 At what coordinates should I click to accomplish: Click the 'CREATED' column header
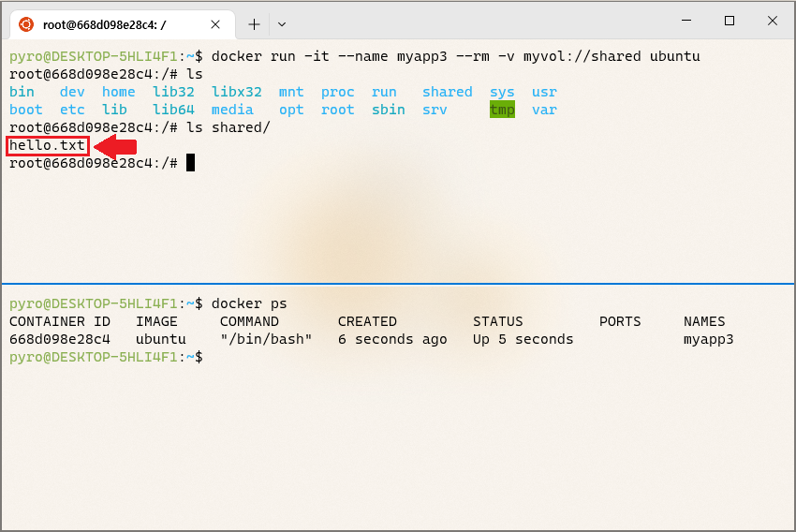367,321
